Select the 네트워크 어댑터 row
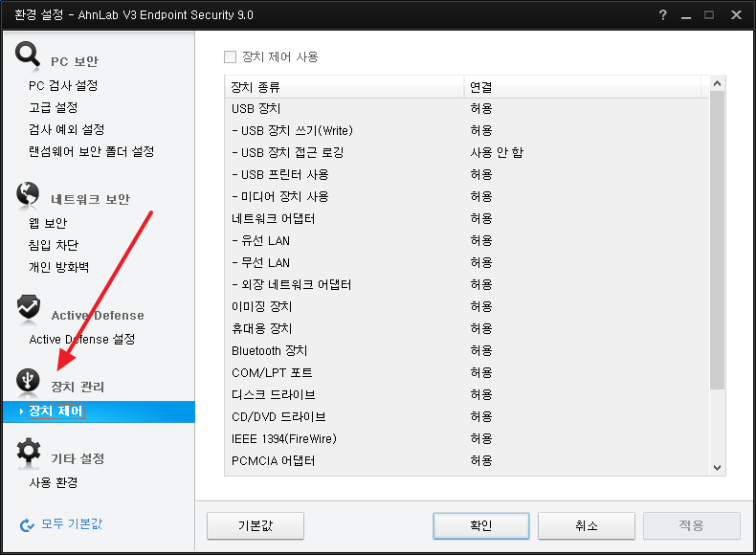This screenshot has width=756, height=555. 467,219
